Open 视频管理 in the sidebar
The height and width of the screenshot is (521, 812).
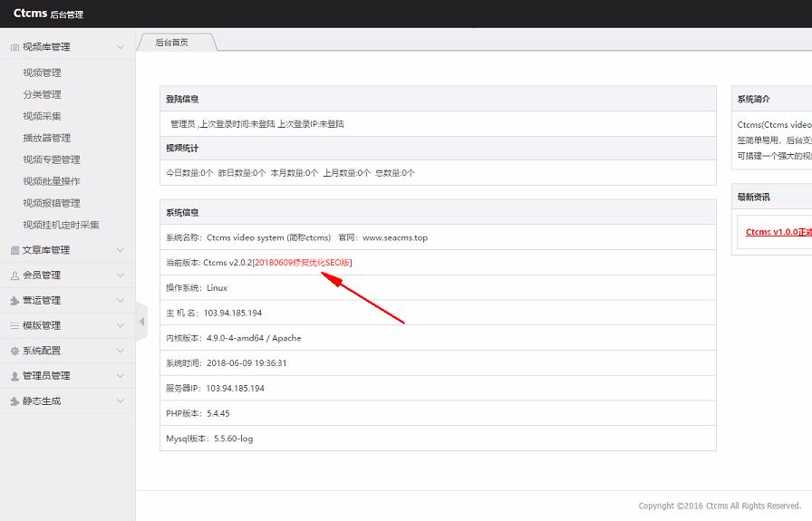point(42,72)
